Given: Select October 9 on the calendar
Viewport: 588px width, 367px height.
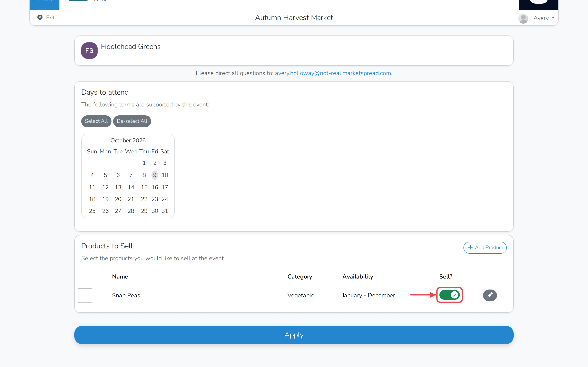Looking at the screenshot, I should [x=155, y=175].
